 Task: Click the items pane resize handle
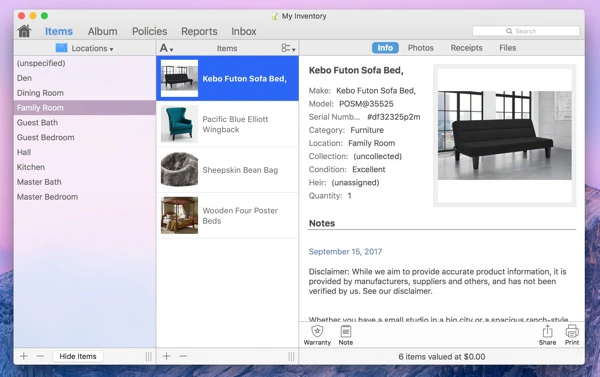(292, 357)
